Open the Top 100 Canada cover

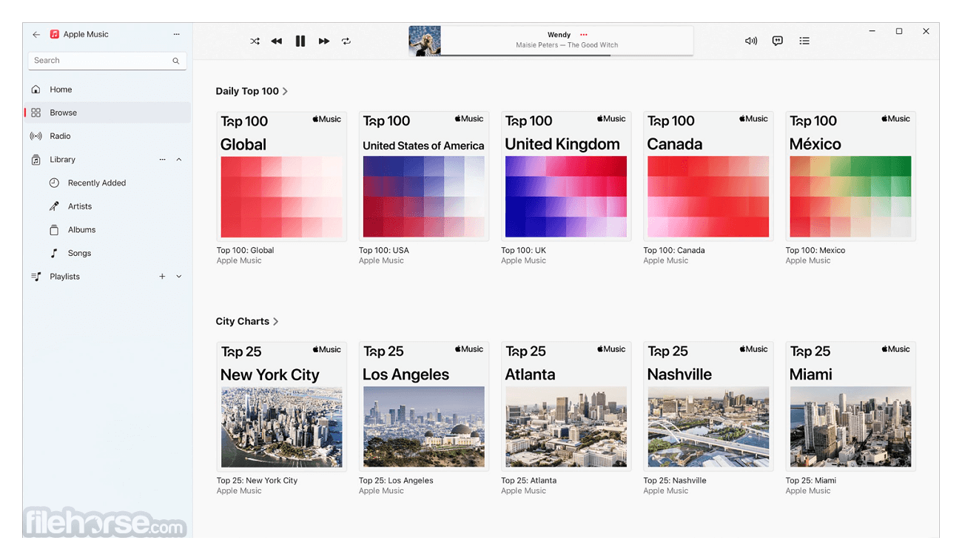[x=708, y=176]
